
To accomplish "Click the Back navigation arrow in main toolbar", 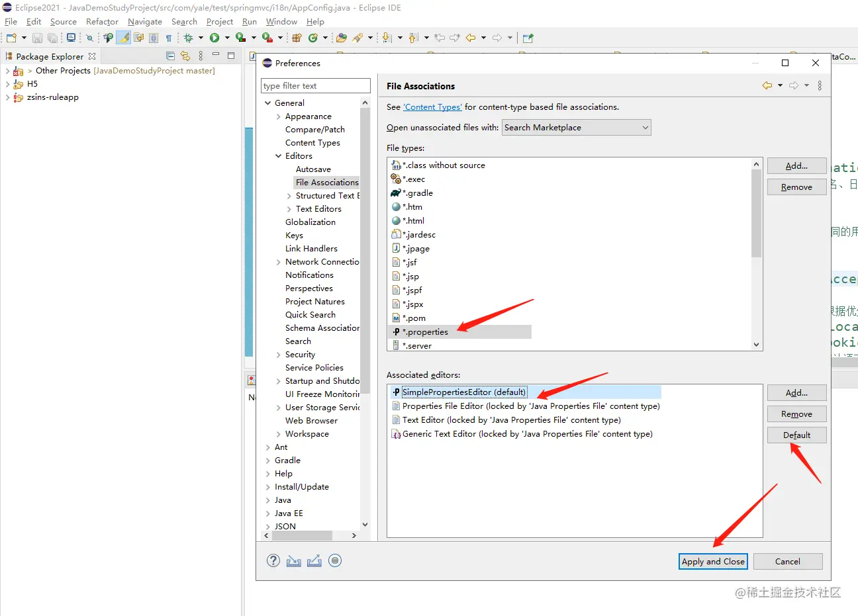I will click(x=471, y=38).
